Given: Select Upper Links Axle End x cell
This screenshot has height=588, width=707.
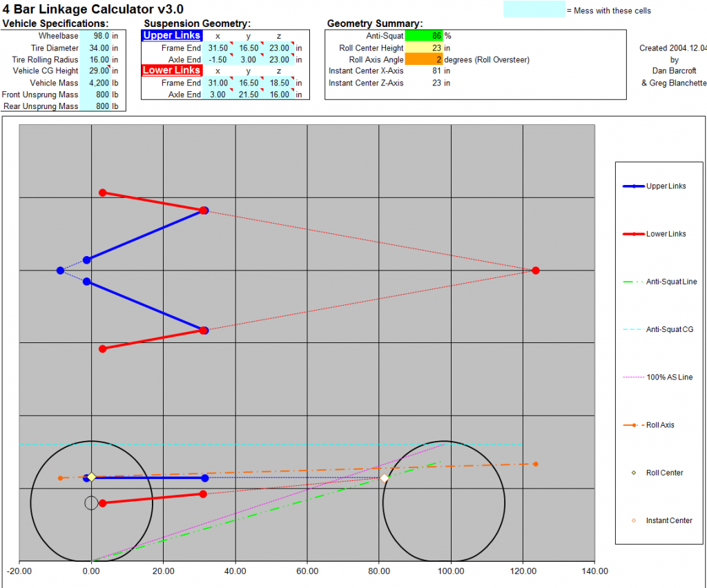Looking at the screenshot, I should 218,59.
